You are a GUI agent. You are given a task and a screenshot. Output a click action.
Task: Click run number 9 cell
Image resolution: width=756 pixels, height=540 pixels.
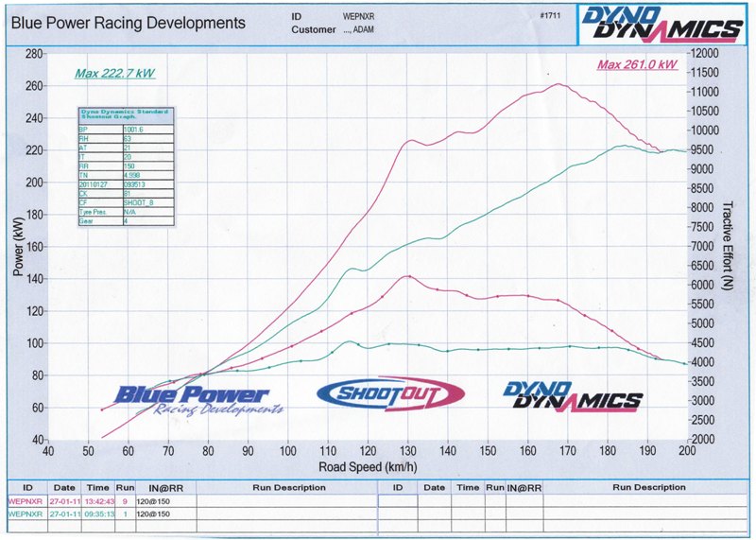pyautogui.click(x=126, y=501)
